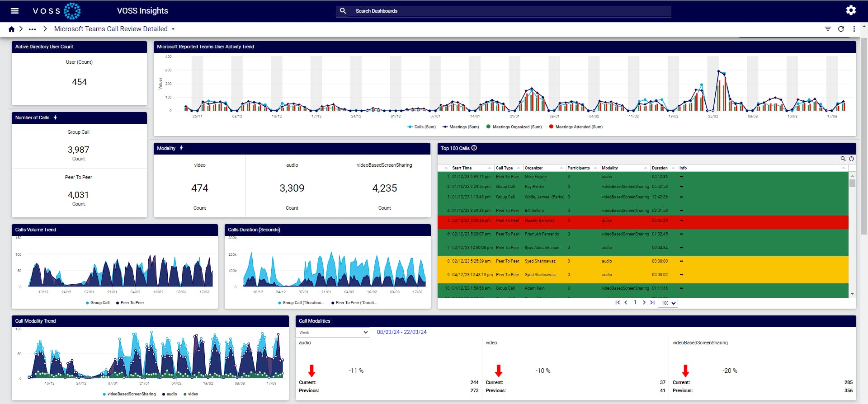The image size is (868, 404).
Task: Show Top 100 Calls info icon
Action: (x=474, y=148)
